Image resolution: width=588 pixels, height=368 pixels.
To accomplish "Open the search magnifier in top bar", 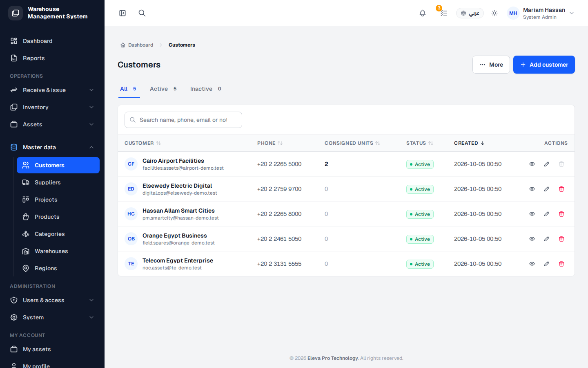I will pyautogui.click(x=142, y=13).
